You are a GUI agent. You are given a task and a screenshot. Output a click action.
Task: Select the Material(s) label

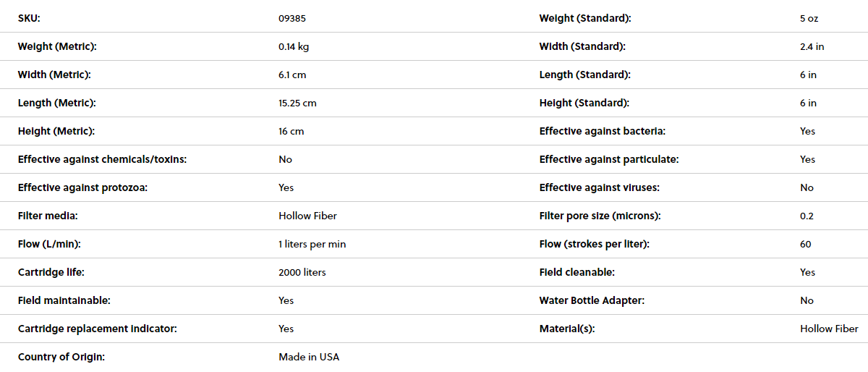(x=567, y=329)
